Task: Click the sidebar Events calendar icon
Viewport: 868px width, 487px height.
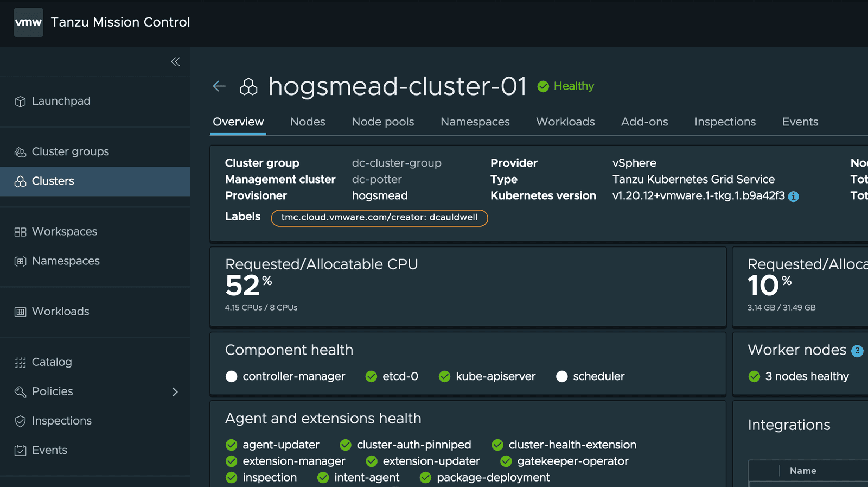Action: 21,450
